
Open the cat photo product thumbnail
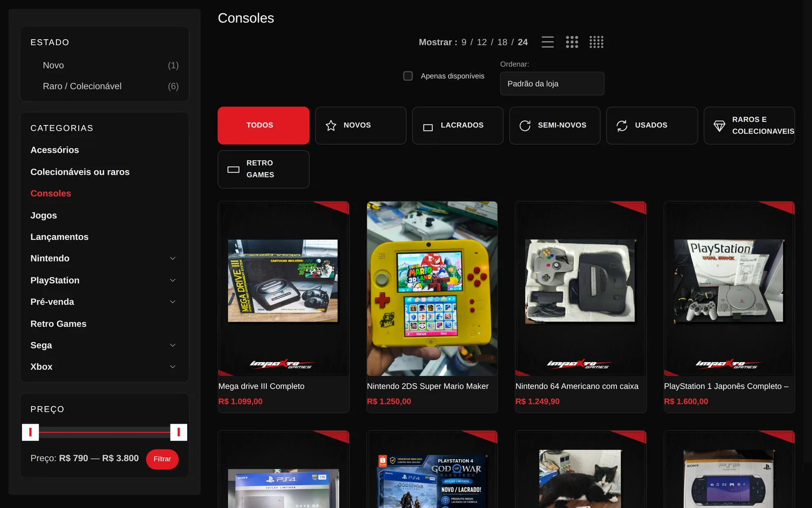[581, 469]
